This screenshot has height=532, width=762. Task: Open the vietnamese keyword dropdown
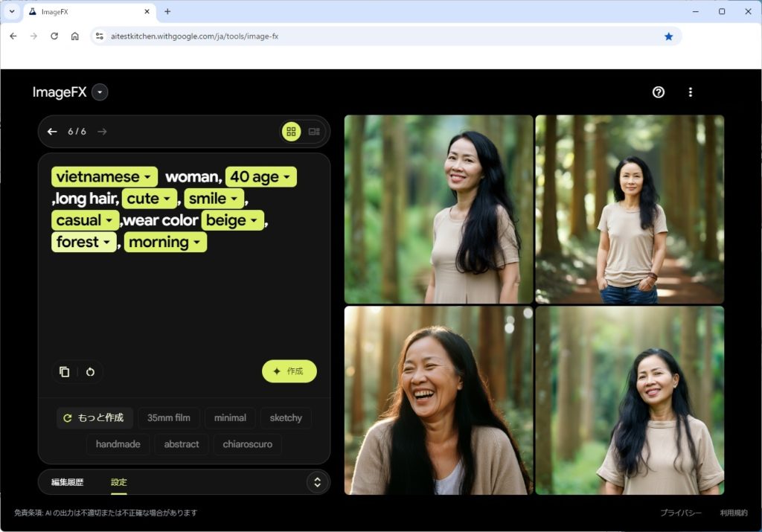click(x=104, y=177)
